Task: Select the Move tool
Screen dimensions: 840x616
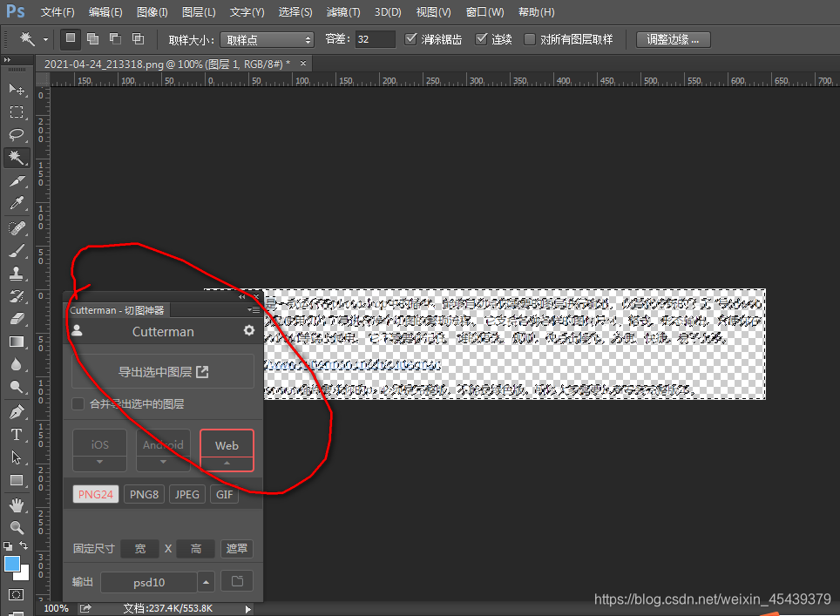Action: [x=17, y=89]
